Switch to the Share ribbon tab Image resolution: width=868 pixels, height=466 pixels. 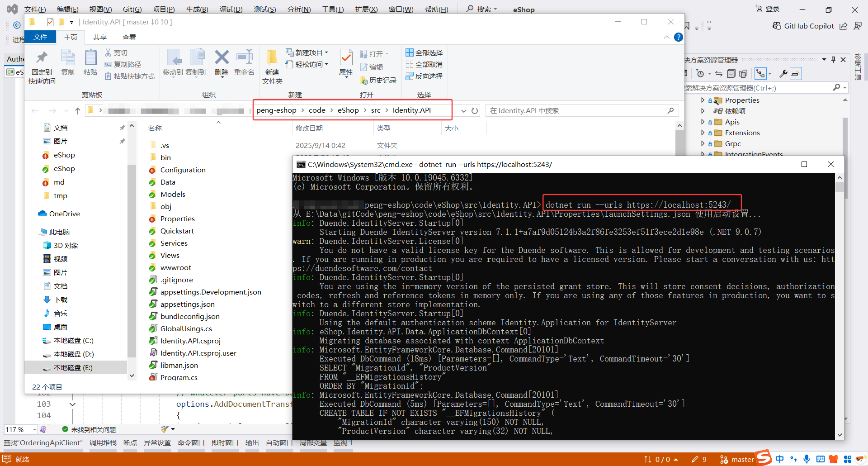(100, 37)
